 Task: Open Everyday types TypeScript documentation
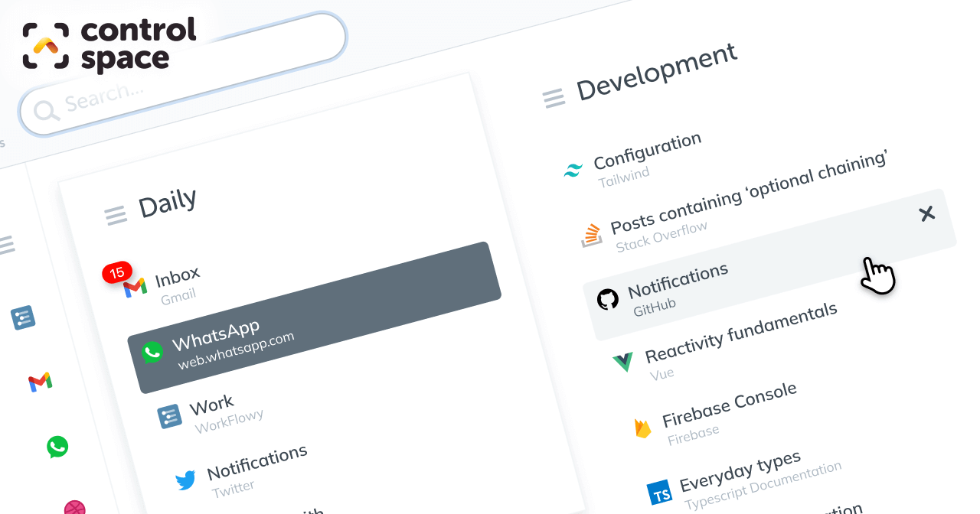point(740,472)
